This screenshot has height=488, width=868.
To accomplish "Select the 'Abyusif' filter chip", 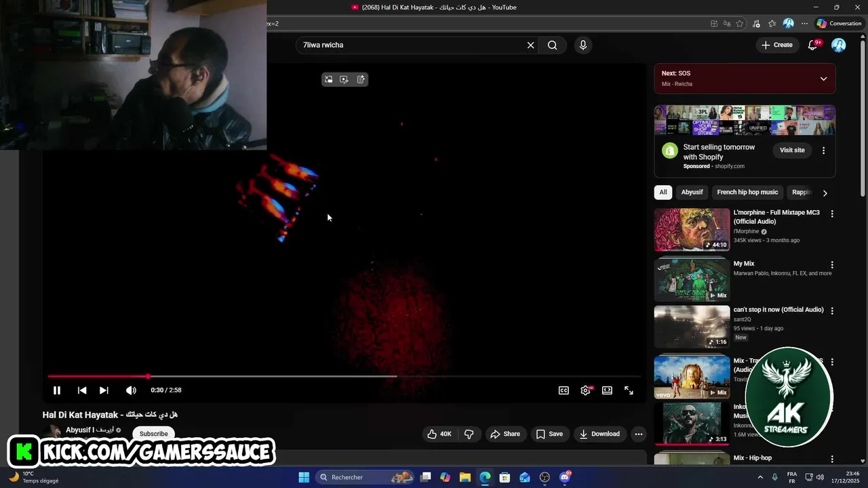I will click(692, 192).
